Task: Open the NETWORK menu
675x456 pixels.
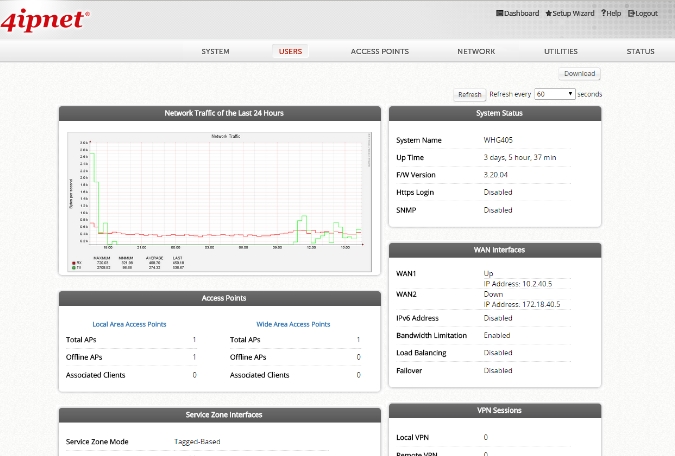Action: 476,51
